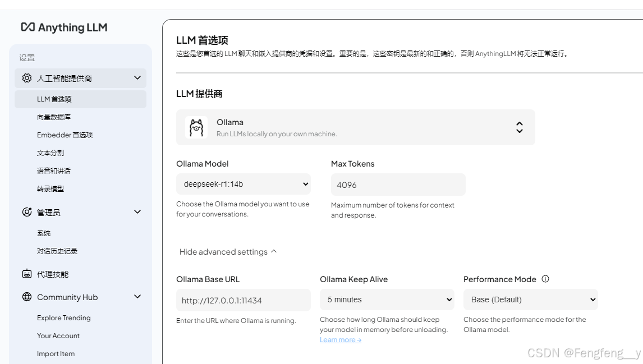Image resolution: width=643 pixels, height=364 pixels.
Task: Click the Performance Mode info icon
Action: [x=545, y=279]
